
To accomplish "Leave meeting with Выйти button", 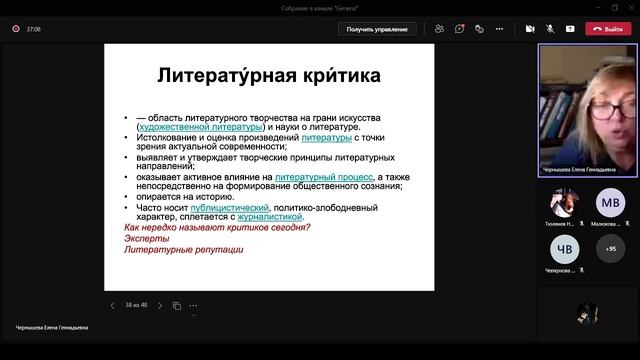I will pos(608,29).
